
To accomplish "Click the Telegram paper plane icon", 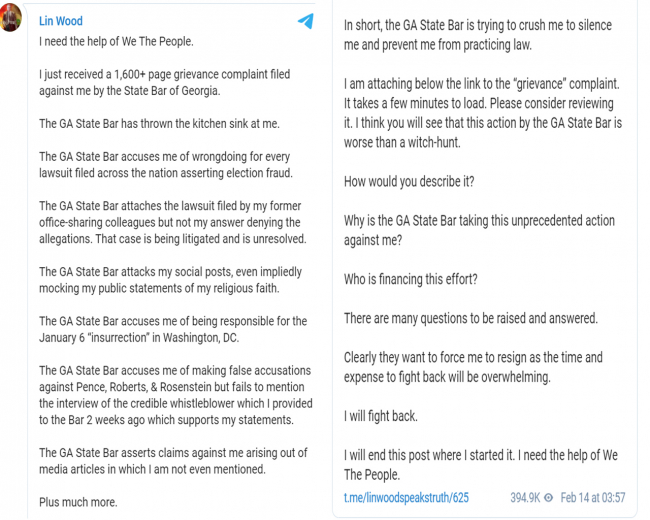I will click(x=306, y=21).
